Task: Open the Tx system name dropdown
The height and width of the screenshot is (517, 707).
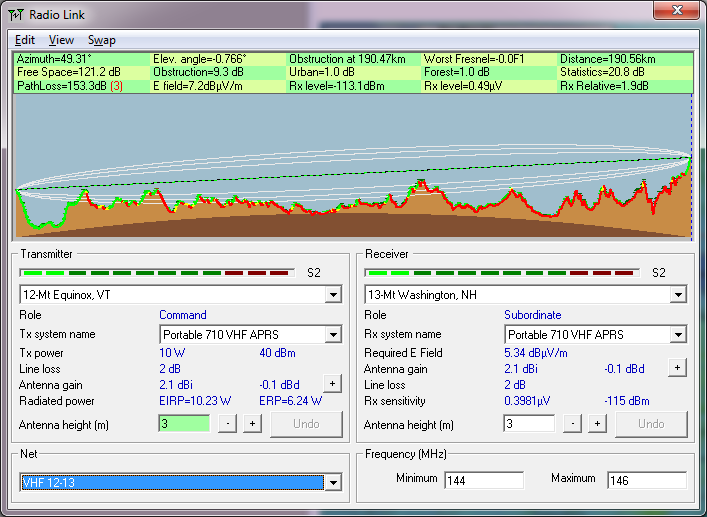Action: coord(333,335)
